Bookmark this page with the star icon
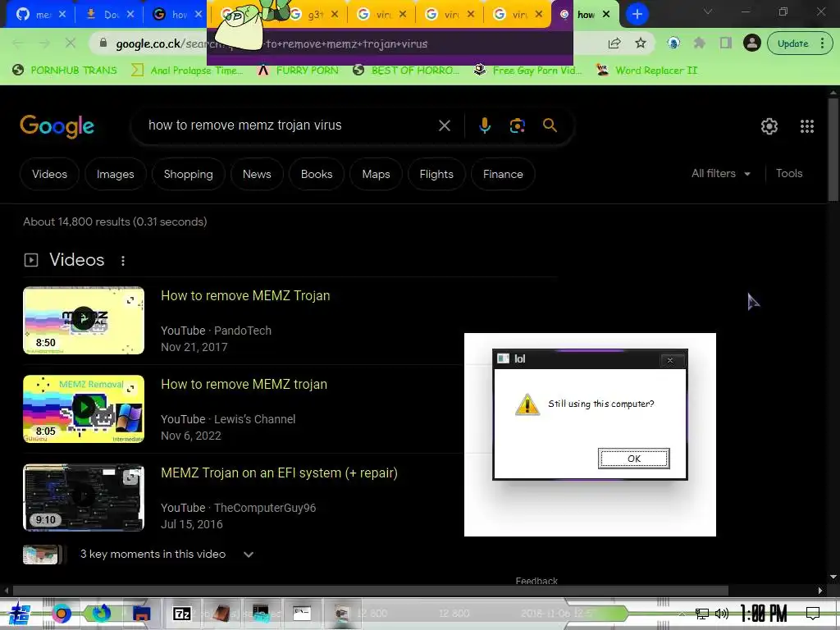Screen dimensions: 840x630 (640, 43)
